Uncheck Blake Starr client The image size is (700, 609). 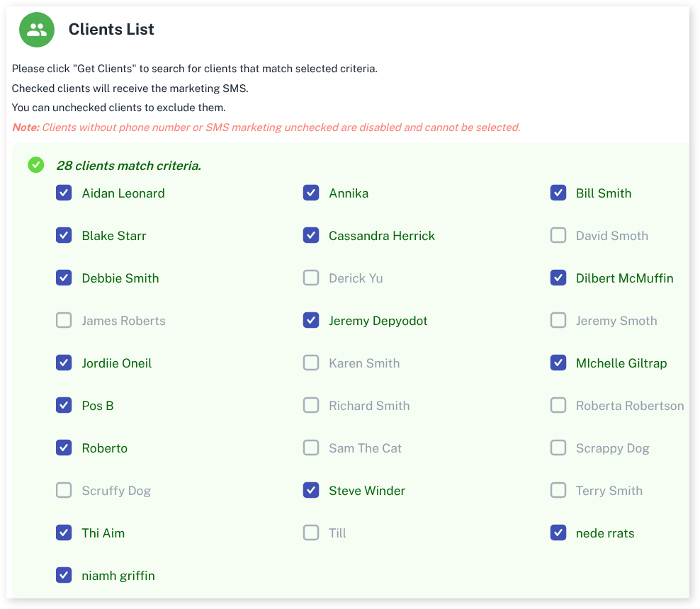click(x=64, y=236)
